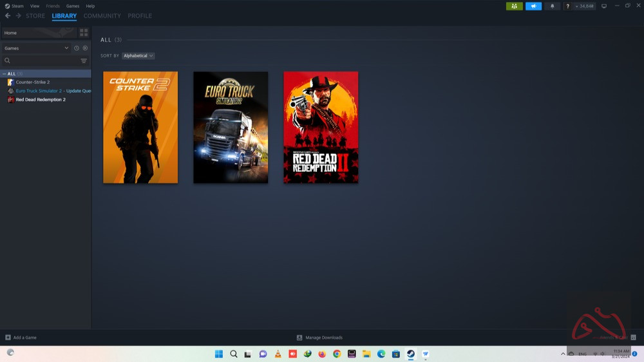Screen dimensions: 644x362
Task: Click Add a Game button
Action: (21, 338)
